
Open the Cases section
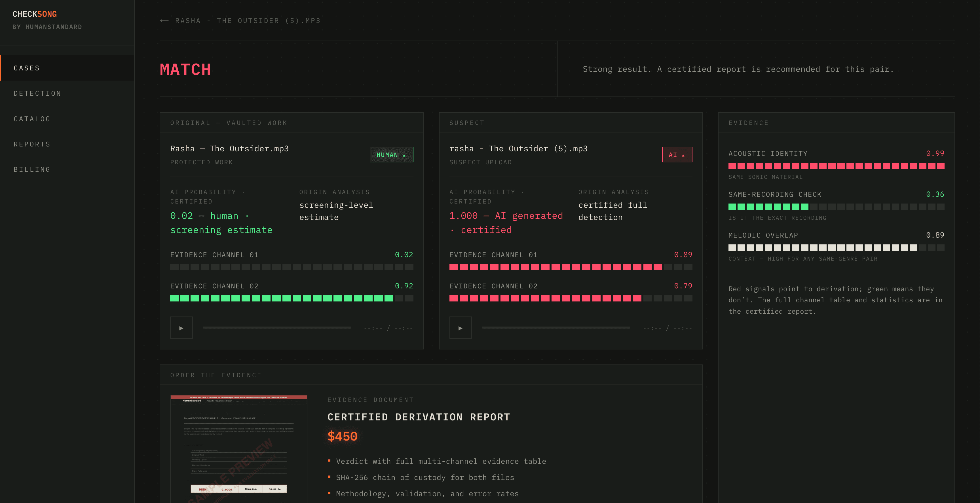pyautogui.click(x=67, y=68)
